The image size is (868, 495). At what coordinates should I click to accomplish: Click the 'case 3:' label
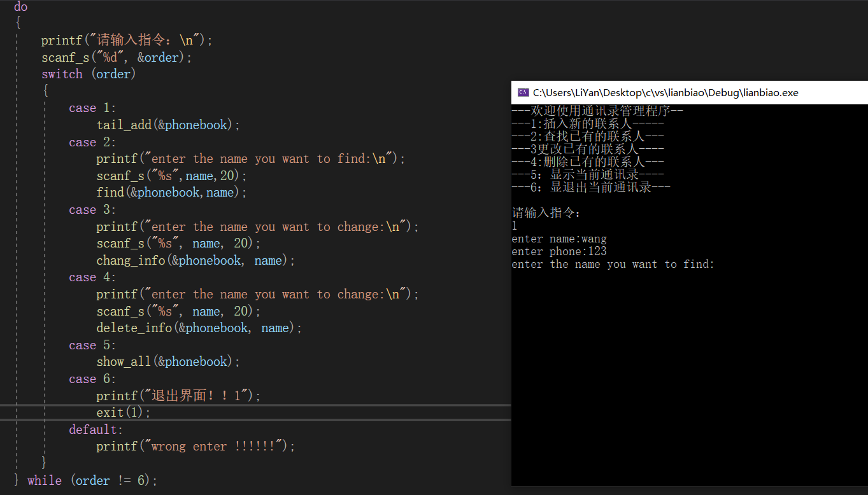[93, 209]
